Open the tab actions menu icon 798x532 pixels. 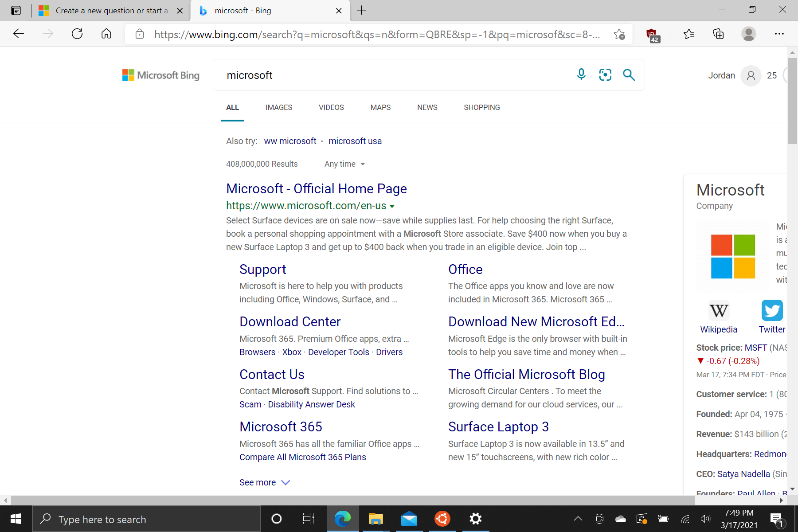click(x=16, y=11)
